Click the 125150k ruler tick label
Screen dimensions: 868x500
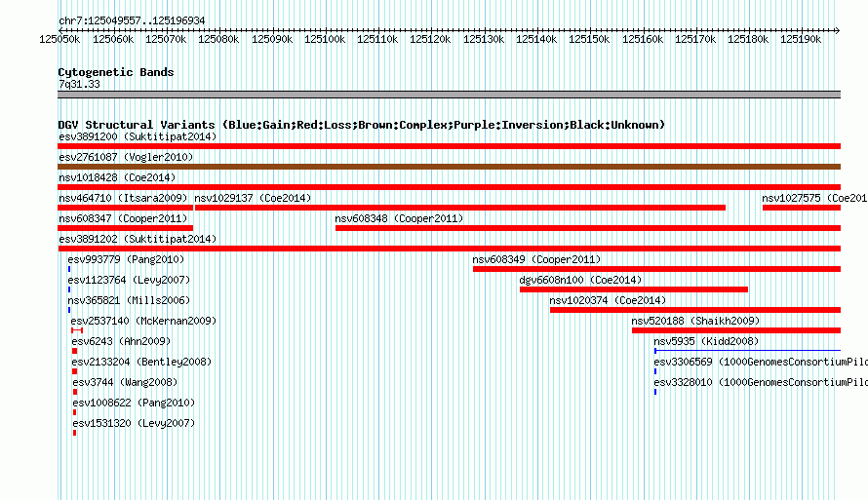(x=589, y=39)
